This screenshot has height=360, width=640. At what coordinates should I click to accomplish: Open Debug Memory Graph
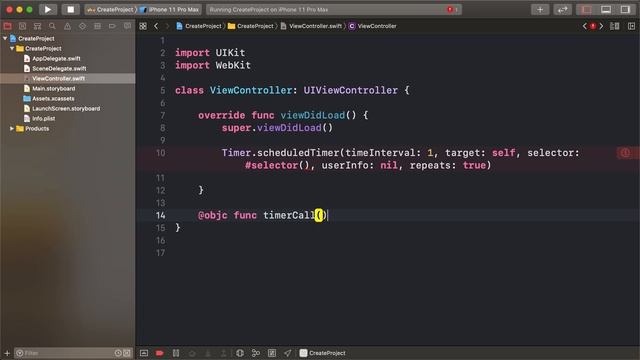(x=256, y=353)
